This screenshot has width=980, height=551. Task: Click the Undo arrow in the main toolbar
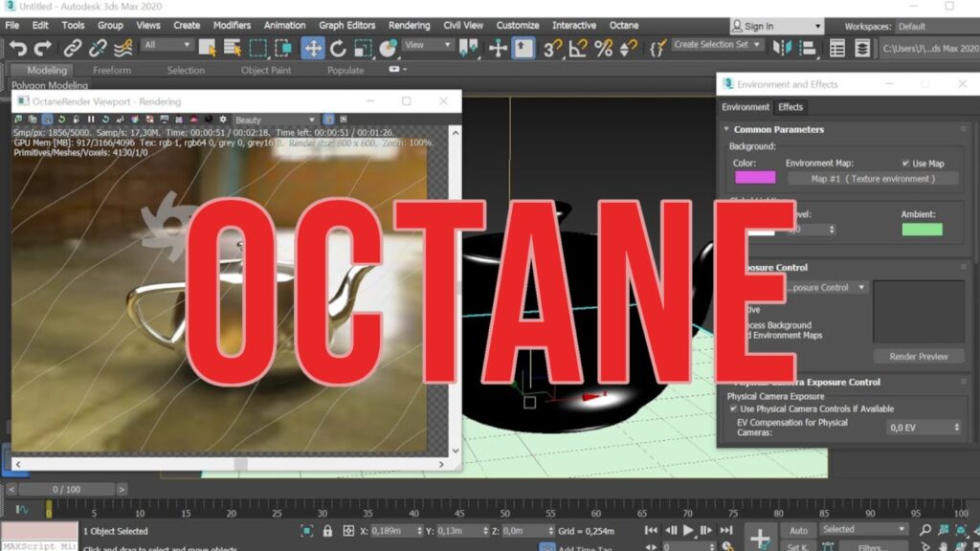(x=18, y=48)
